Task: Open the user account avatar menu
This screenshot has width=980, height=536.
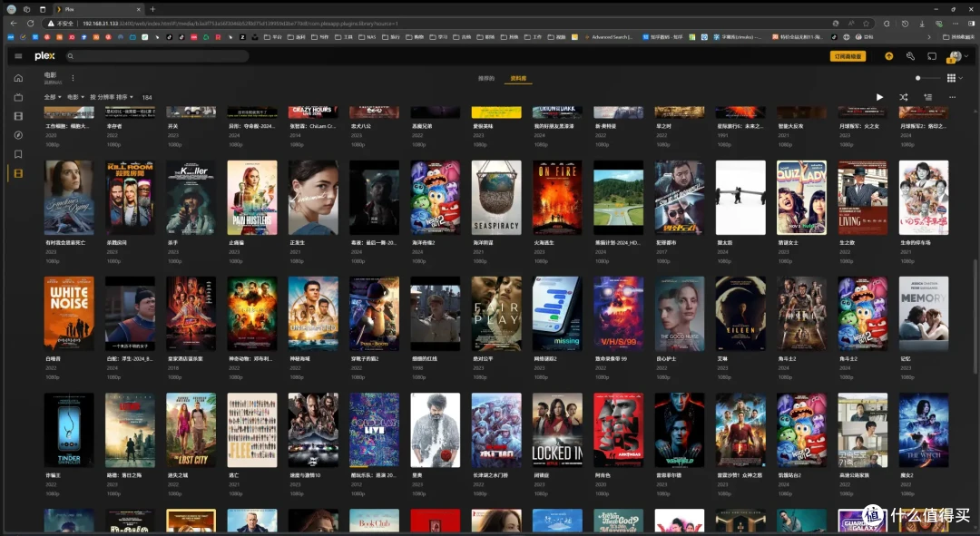Action: tap(956, 57)
